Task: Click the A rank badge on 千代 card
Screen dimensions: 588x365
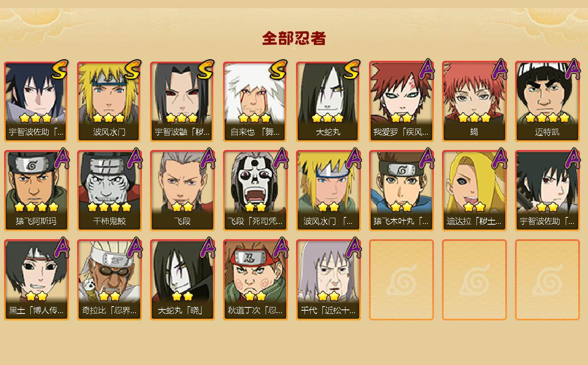Action: point(353,247)
